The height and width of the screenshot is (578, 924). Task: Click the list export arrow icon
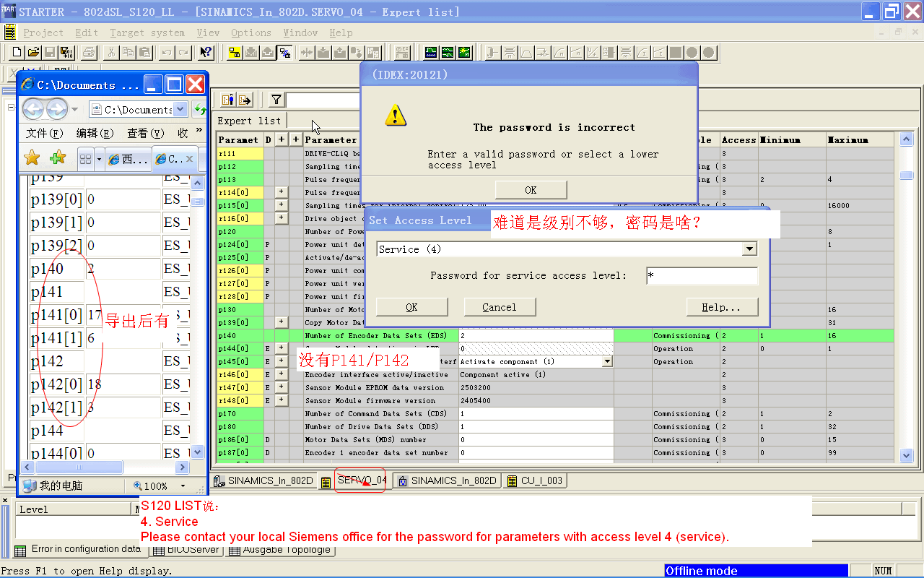point(245,100)
